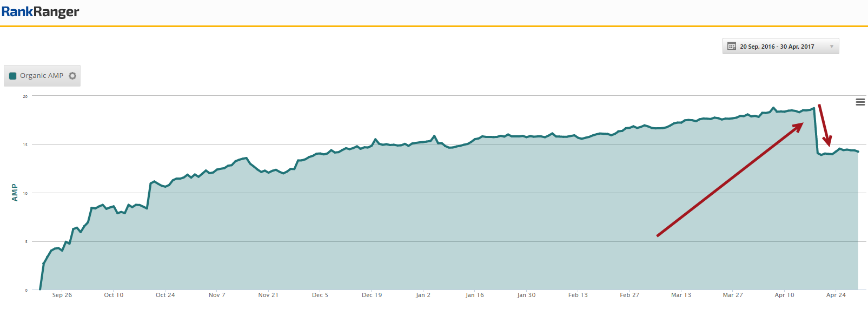
Task: Click the short red downward arrow's head
Action: (828, 142)
